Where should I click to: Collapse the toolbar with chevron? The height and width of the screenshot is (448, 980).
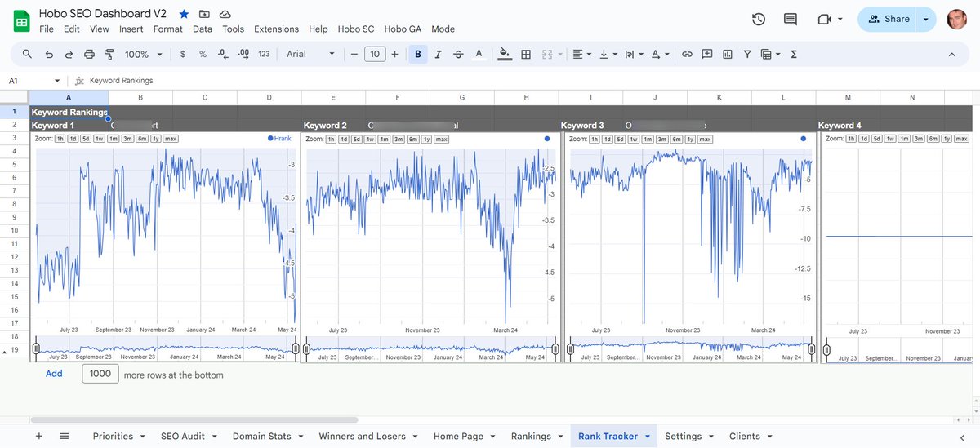click(x=951, y=54)
